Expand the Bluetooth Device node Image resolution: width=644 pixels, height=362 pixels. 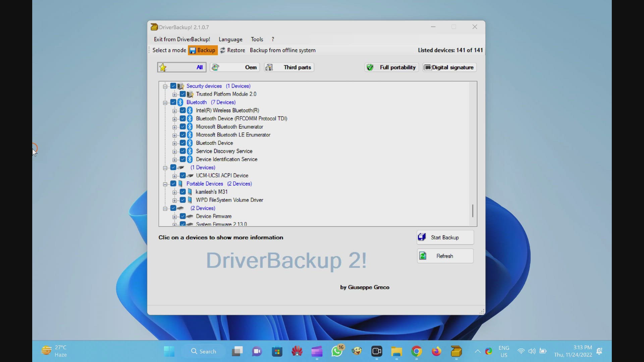(x=174, y=143)
